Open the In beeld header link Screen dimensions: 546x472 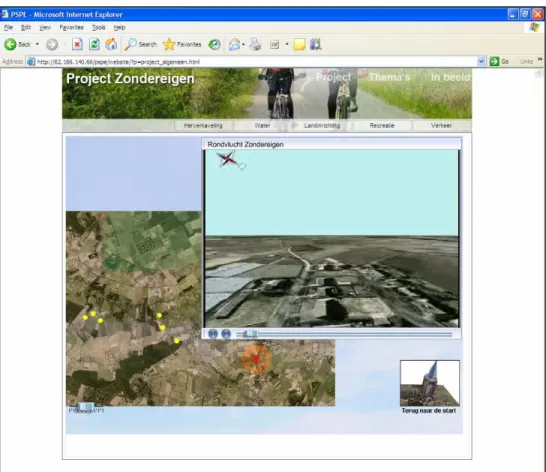451,77
